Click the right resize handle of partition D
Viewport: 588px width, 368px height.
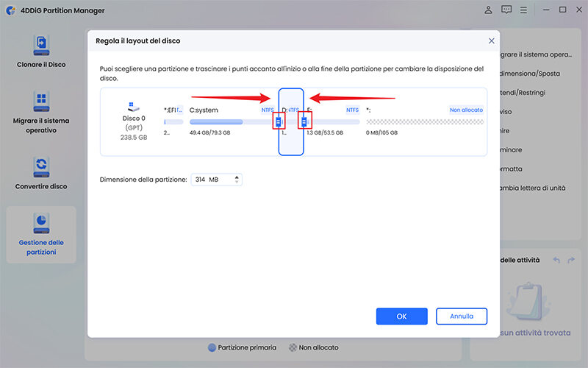(303, 121)
